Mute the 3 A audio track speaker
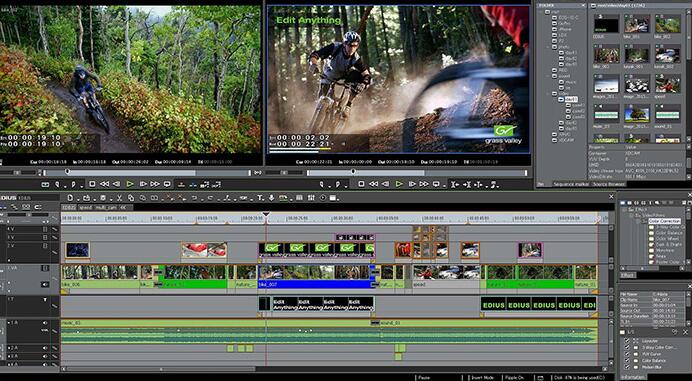Screen dimensions: 692x381 (x=45, y=356)
